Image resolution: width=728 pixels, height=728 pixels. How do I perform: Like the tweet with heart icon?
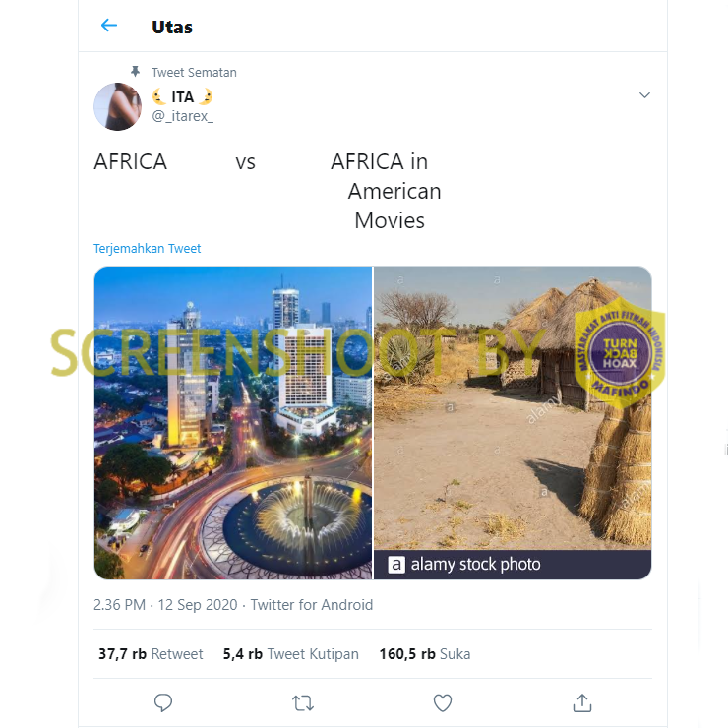[443, 702]
